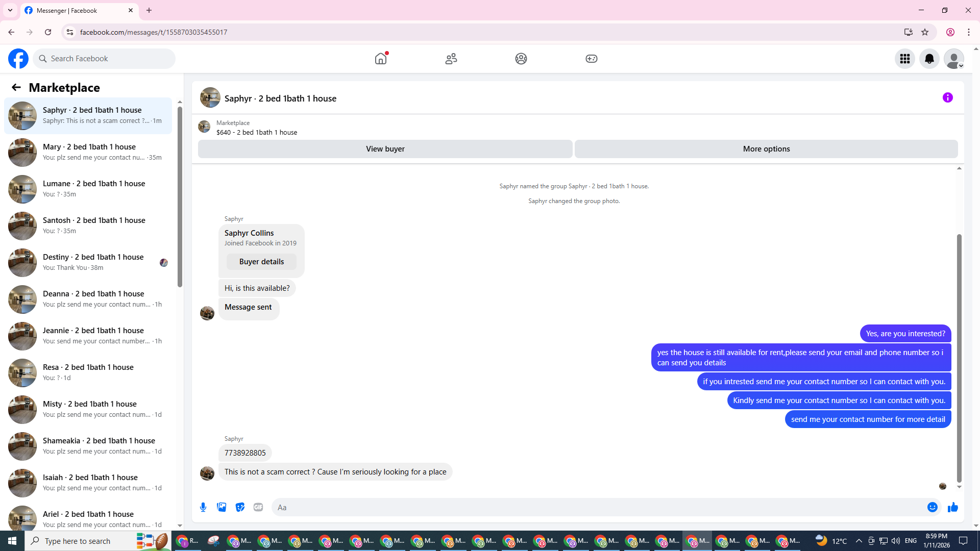The image size is (980, 551).
Task: Open conversation information icon
Action: tap(948, 97)
